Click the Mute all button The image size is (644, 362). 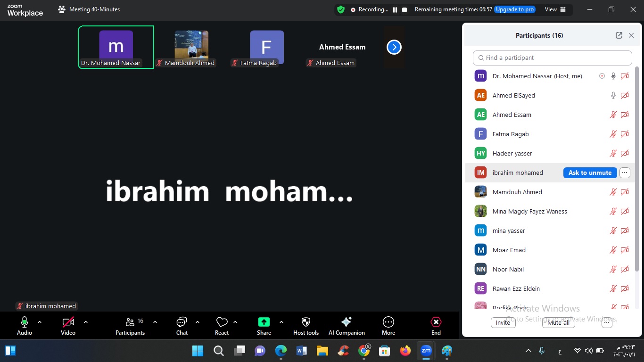(x=558, y=322)
